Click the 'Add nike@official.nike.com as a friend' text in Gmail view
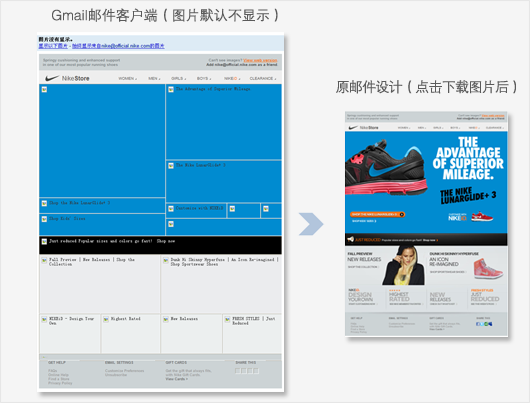 pyautogui.click(x=242, y=64)
